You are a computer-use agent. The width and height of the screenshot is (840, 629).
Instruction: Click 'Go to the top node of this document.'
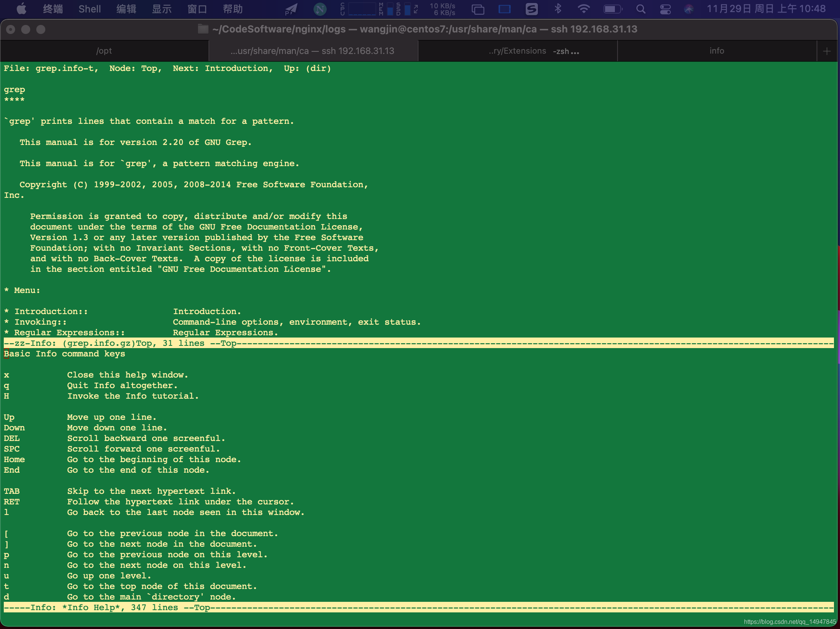click(x=162, y=586)
